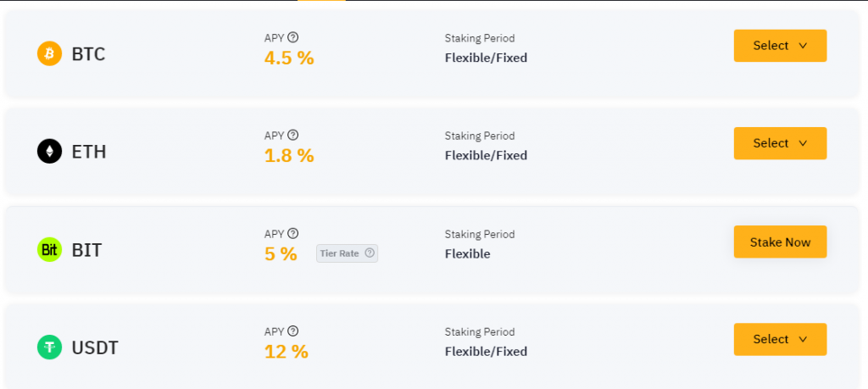
Task: Click the USDT 12 % APY value
Action: 287,352
